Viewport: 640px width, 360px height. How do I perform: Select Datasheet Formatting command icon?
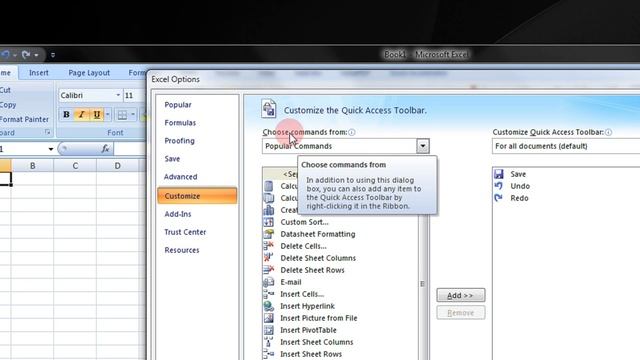(x=269, y=234)
